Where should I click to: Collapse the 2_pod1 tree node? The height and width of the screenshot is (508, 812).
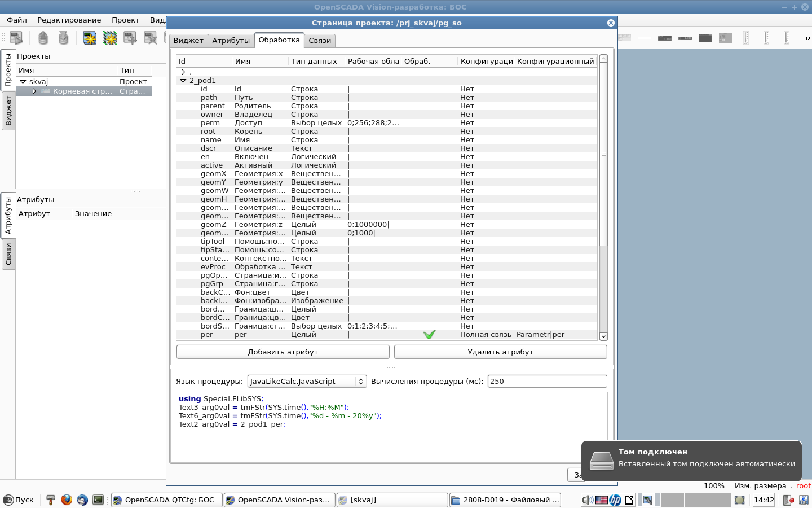pos(183,81)
